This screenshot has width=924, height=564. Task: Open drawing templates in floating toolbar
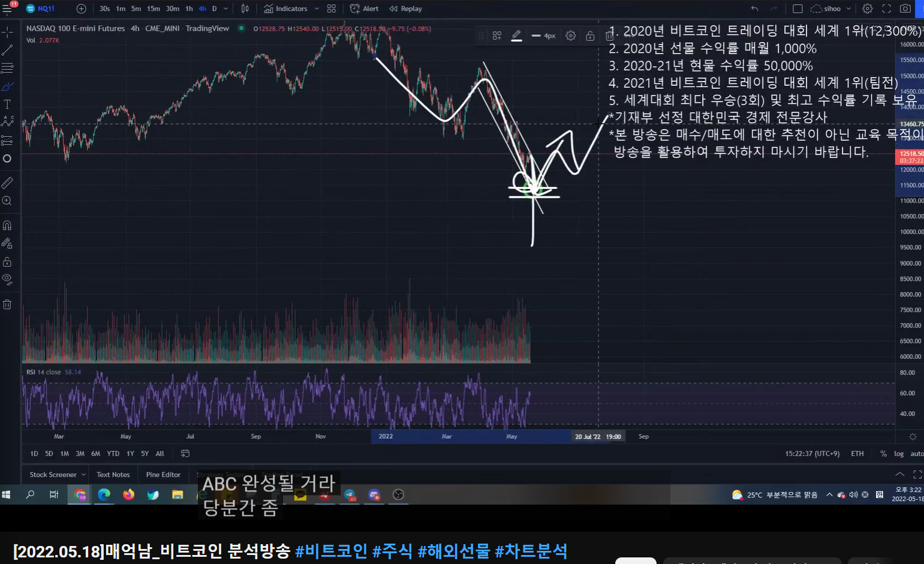[x=497, y=36]
